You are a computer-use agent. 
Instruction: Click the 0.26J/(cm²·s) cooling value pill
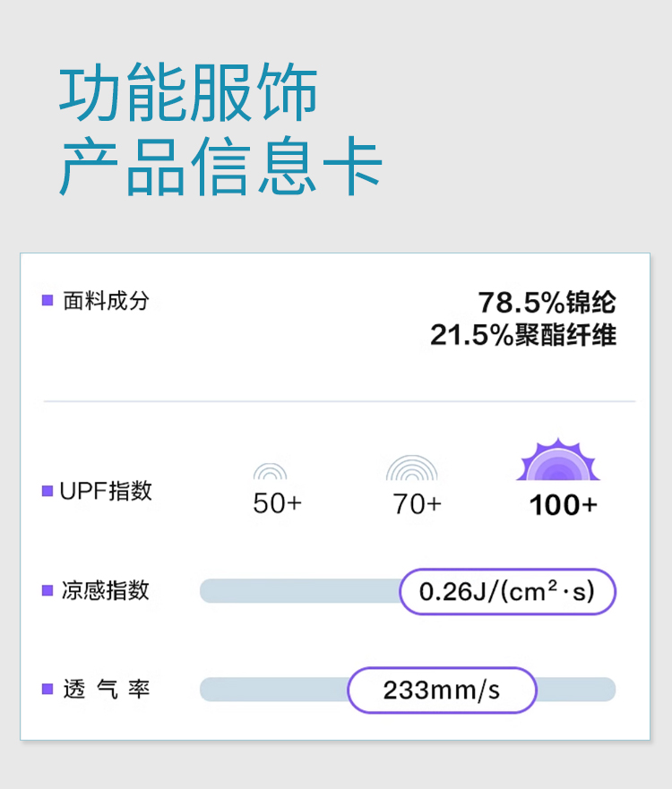(x=507, y=591)
